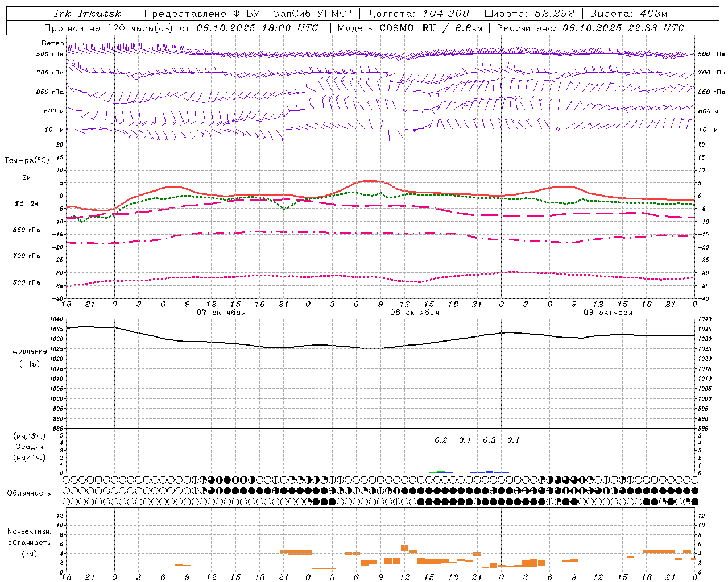Click the 850 гПа temperature legend entry
Screen dimensions: 728x582
point(27,230)
